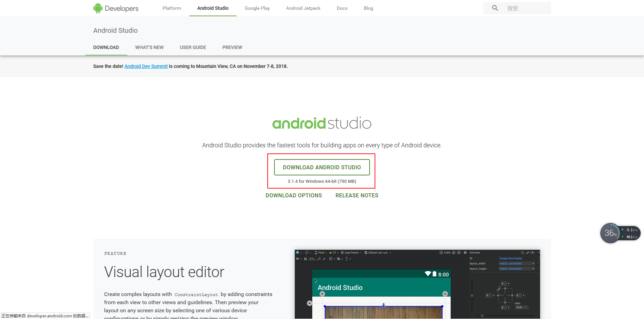Select the Android Studio nav tab
The image size is (644, 319).
click(x=213, y=8)
